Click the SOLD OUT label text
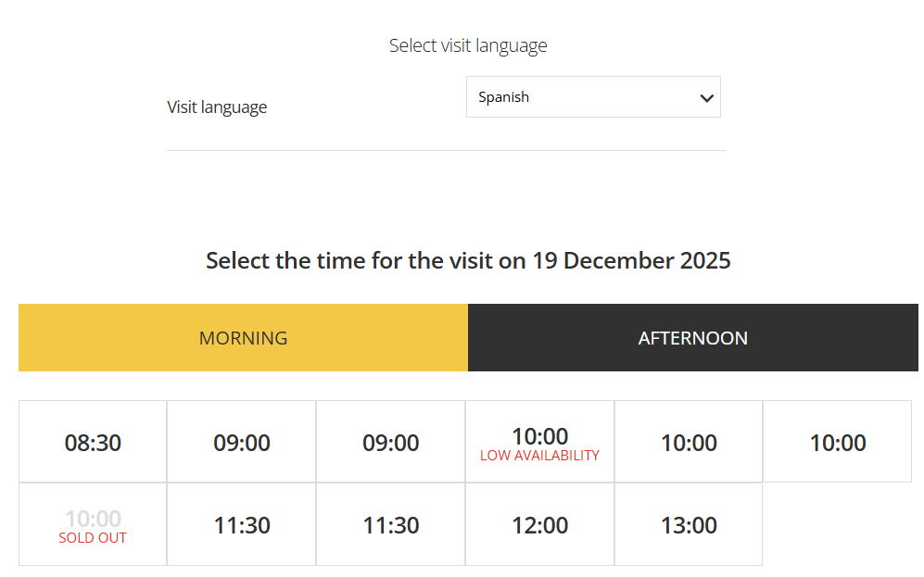This screenshot has height=577, width=924. (x=93, y=538)
